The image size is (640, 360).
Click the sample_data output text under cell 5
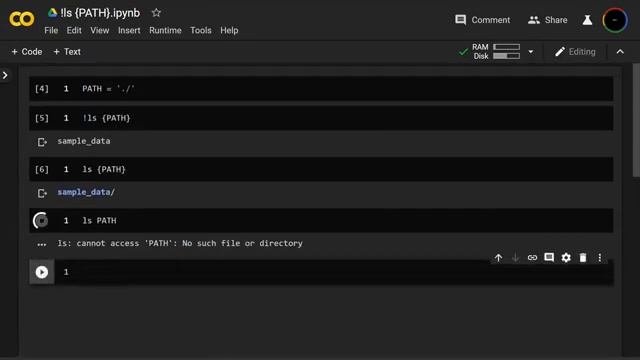(x=84, y=141)
